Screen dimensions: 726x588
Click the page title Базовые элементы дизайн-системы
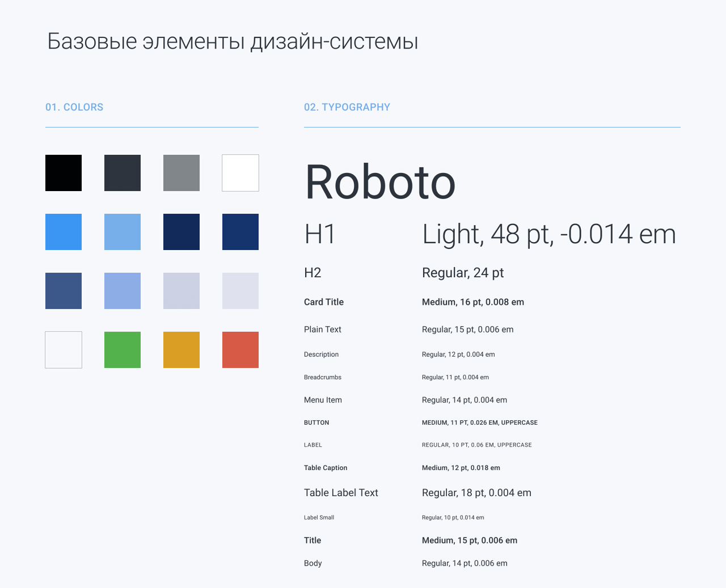tap(233, 41)
